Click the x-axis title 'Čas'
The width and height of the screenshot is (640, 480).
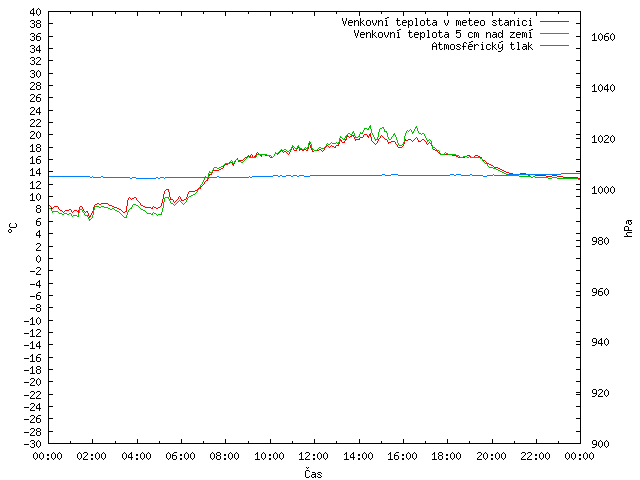click(x=313, y=473)
